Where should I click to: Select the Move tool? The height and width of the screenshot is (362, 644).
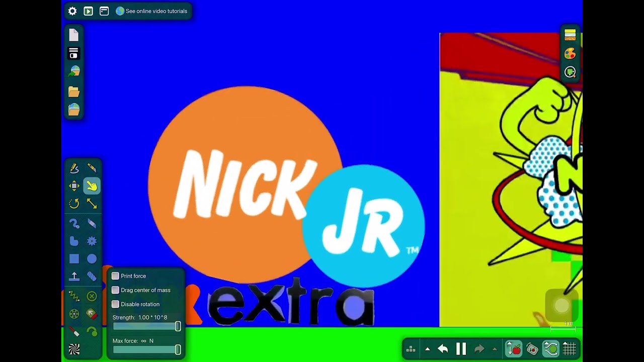[x=74, y=186]
